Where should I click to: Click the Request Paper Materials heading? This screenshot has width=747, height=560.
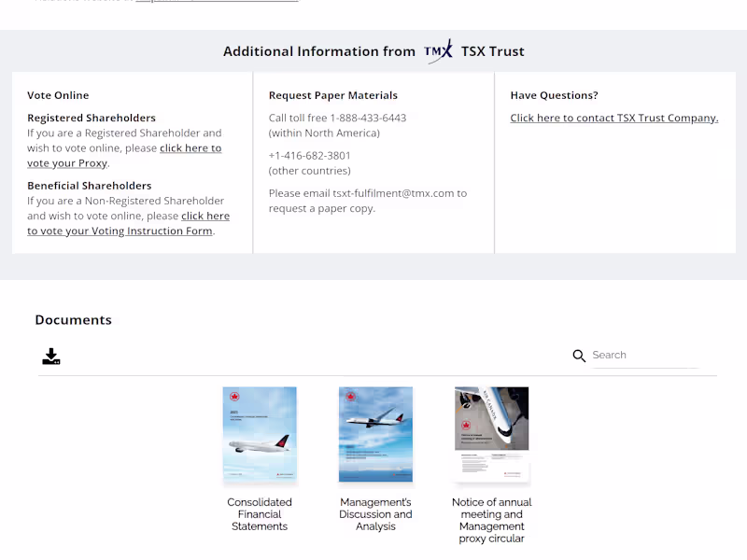332,95
